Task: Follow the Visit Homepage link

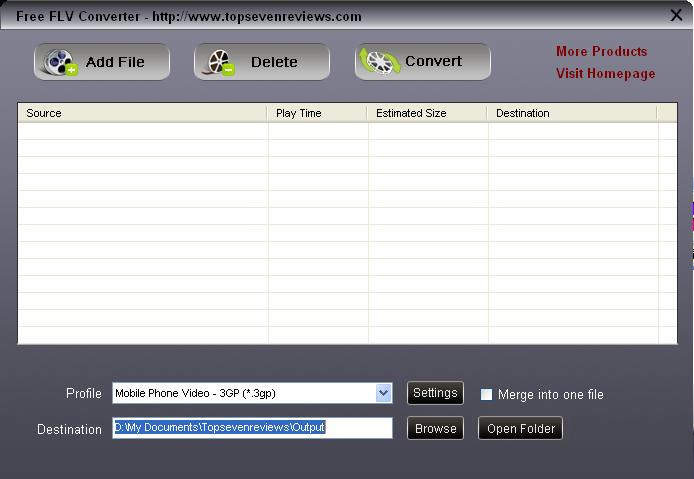Action: [x=605, y=73]
